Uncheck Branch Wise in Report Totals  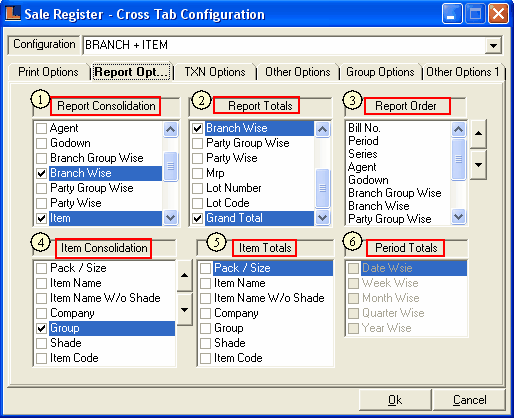coord(197,129)
